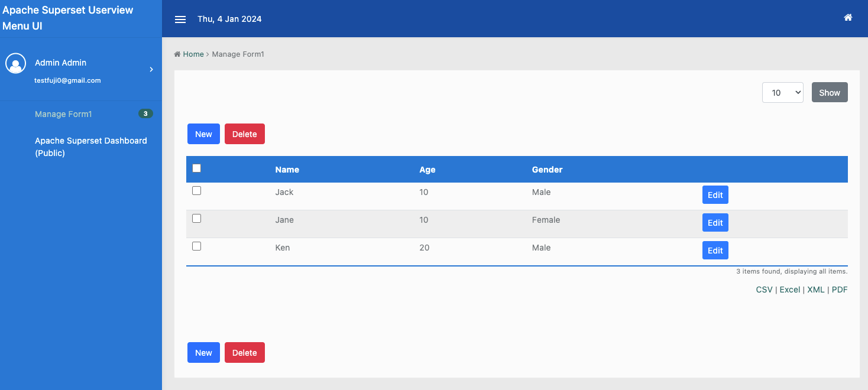The image size is (868, 390).
Task: Click the top red Delete button
Action: tap(244, 134)
